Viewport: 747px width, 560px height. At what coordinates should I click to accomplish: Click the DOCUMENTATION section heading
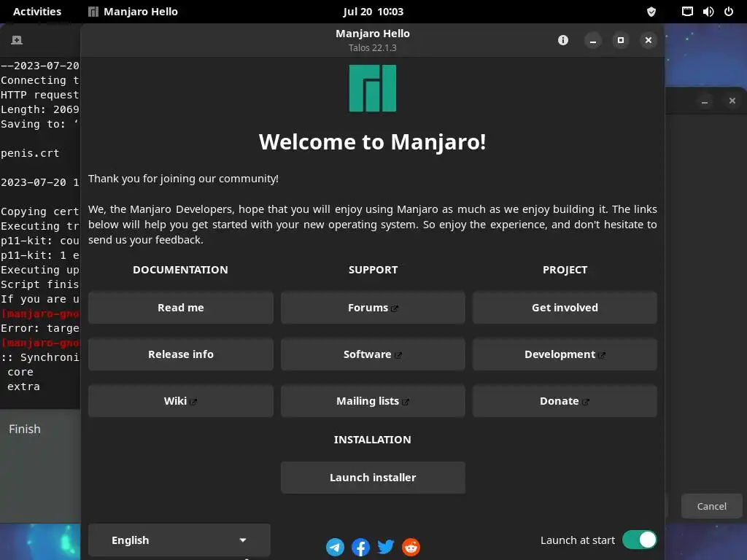pyautogui.click(x=180, y=270)
